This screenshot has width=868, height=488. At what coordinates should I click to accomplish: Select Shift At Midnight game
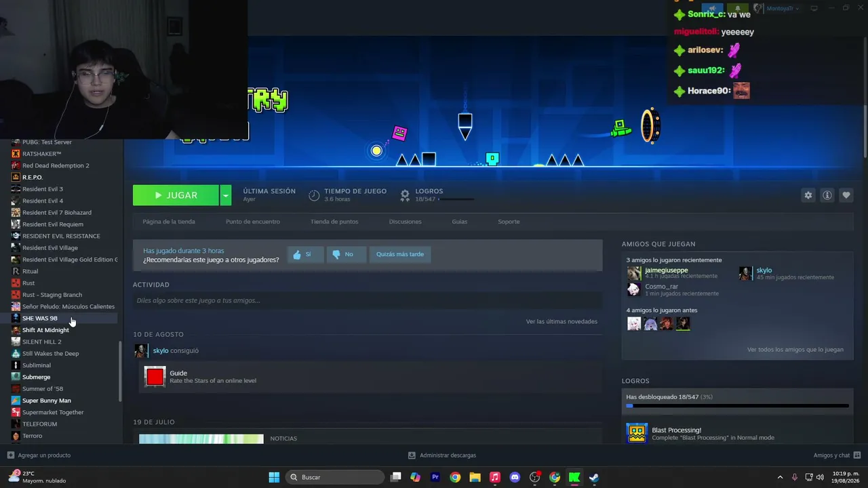45,330
